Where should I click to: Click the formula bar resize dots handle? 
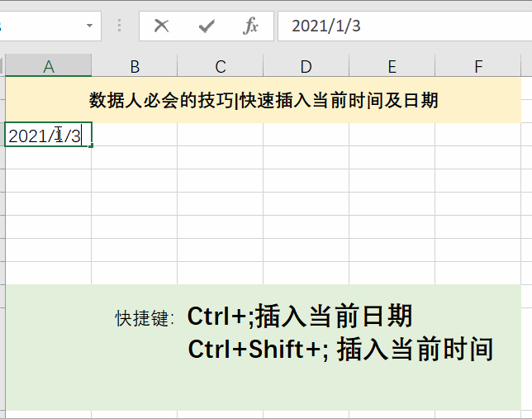click(120, 26)
